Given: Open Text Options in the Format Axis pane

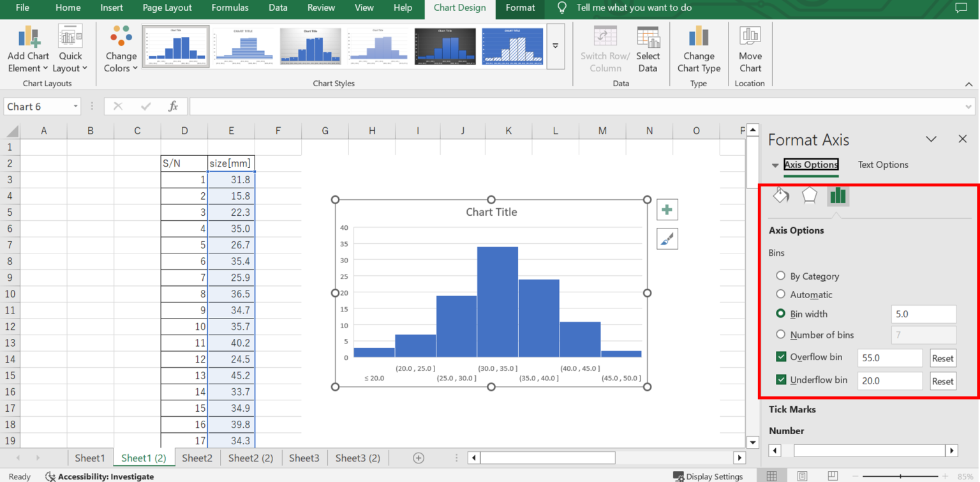Looking at the screenshot, I should point(882,164).
